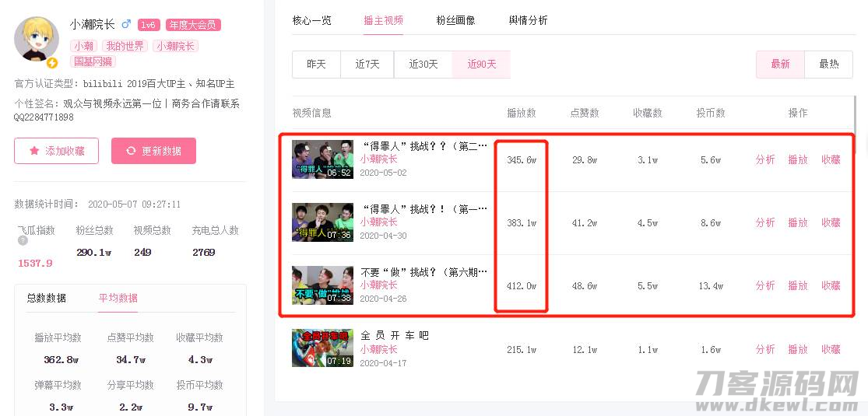This screenshot has height=416, width=868.
Task: Click the 2769 充电总人数 value
Action: pyautogui.click(x=204, y=252)
